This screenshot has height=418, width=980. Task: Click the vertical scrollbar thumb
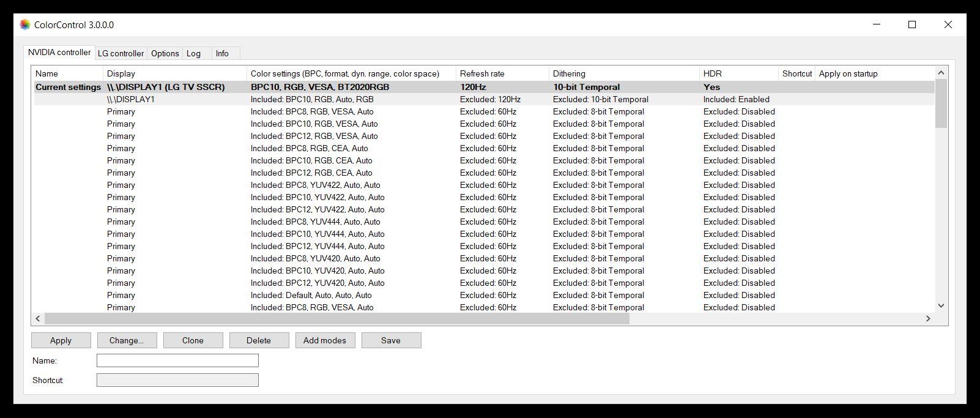click(x=941, y=103)
